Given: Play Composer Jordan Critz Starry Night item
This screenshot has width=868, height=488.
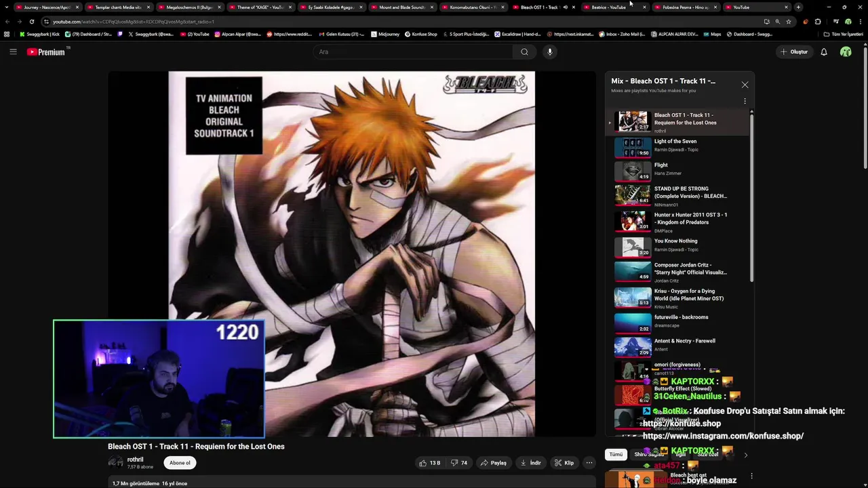Looking at the screenshot, I should pos(678,272).
